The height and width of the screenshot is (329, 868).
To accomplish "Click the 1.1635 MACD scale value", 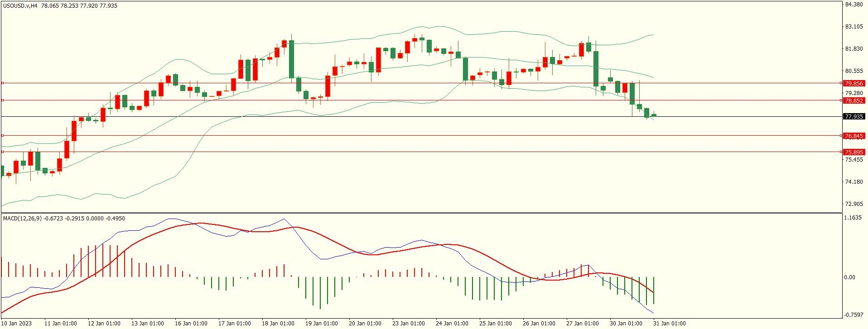I will (x=853, y=218).
